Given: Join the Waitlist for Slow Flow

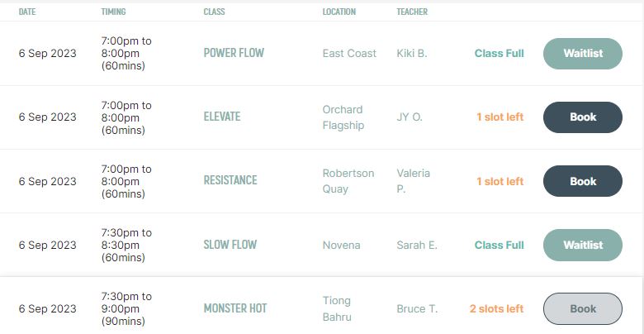Looking at the screenshot, I should pos(582,245).
